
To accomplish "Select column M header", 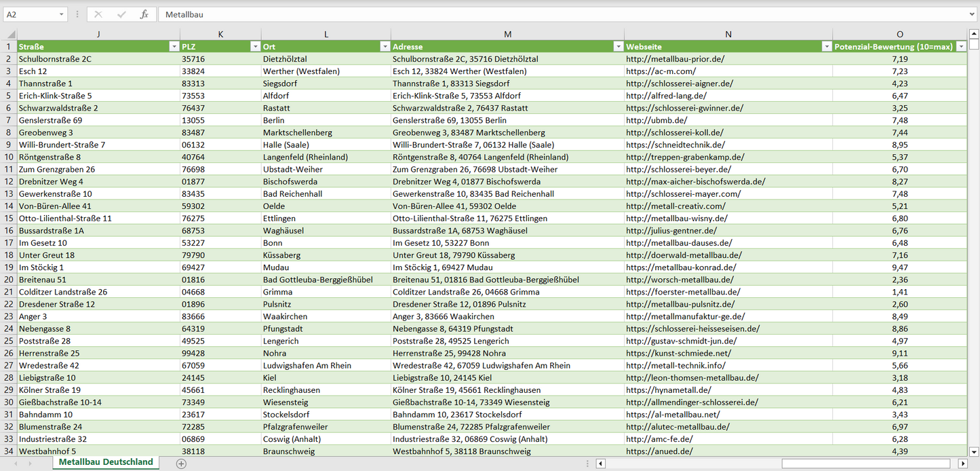I will point(507,34).
